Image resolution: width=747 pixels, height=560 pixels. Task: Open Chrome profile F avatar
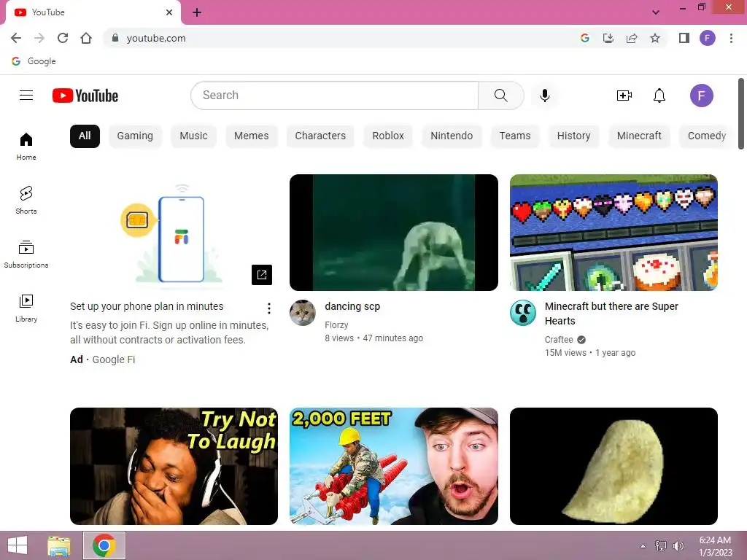[x=708, y=38]
